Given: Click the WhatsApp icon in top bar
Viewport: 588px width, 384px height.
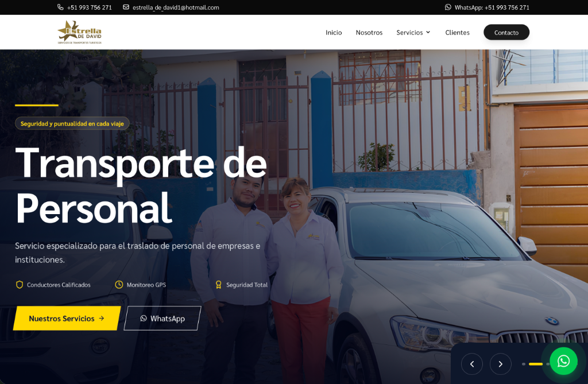Looking at the screenshot, I should tap(448, 7).
